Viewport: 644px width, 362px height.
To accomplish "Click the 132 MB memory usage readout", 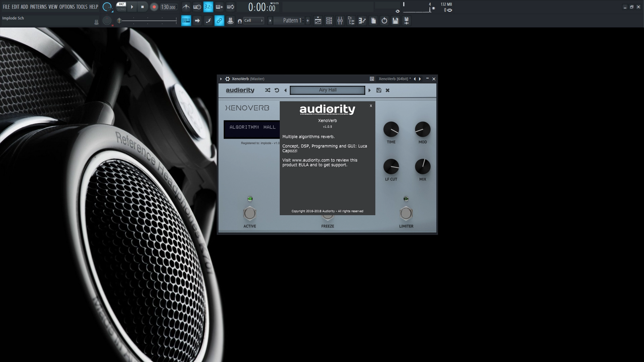I will (x=446, y=4).
